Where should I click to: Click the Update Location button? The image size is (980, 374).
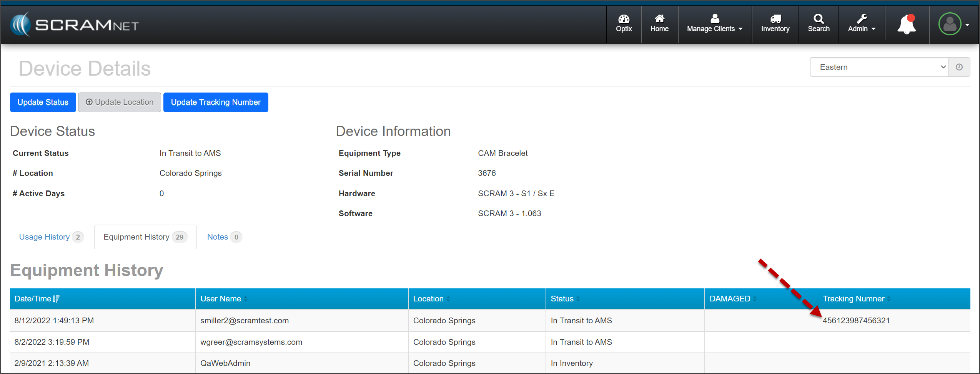(120, 102)
